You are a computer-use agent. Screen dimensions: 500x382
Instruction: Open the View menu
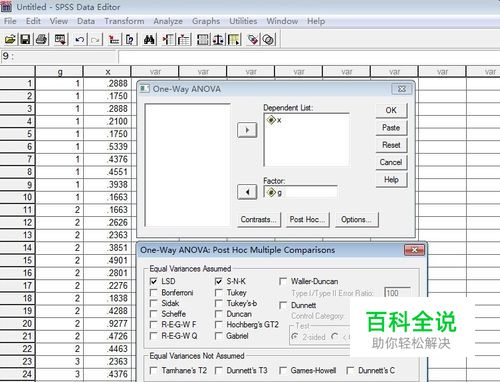59,21
